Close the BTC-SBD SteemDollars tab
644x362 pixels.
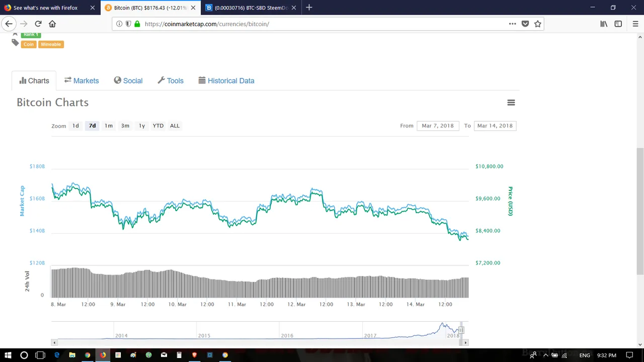pyautogui.click(x=294, y=8)
